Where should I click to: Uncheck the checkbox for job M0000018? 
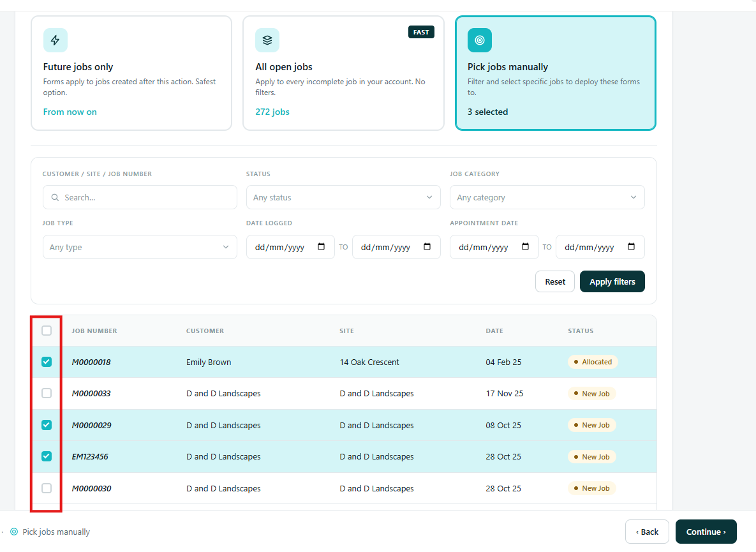(x=47, y=362)
